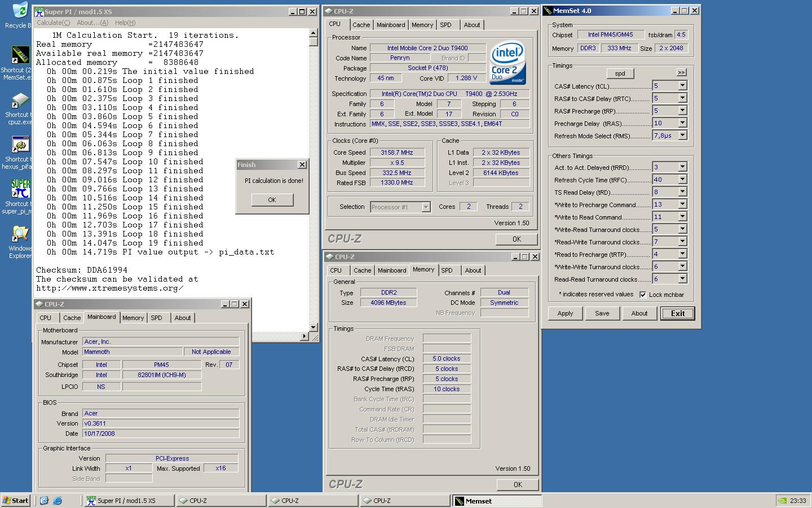812x508 pixels.
Task: Click the Checksum: DDA61994 line
Action: tap(82, 270)
